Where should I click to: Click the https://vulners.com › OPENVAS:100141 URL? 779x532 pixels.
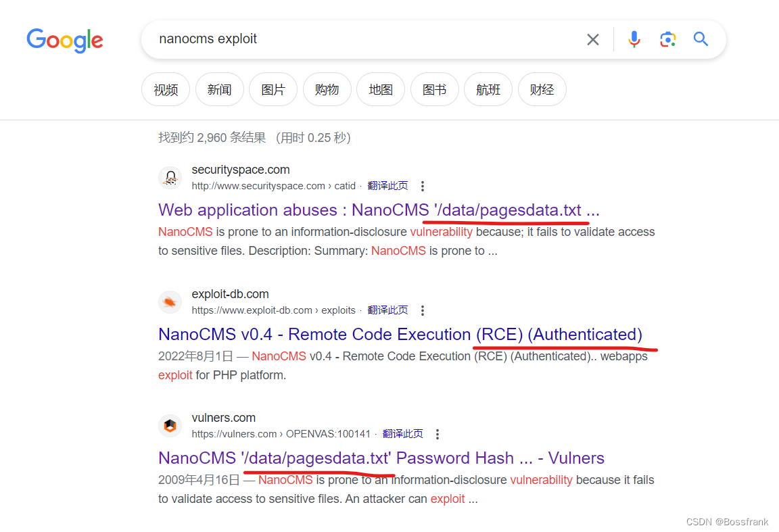(x=281, y=434)
